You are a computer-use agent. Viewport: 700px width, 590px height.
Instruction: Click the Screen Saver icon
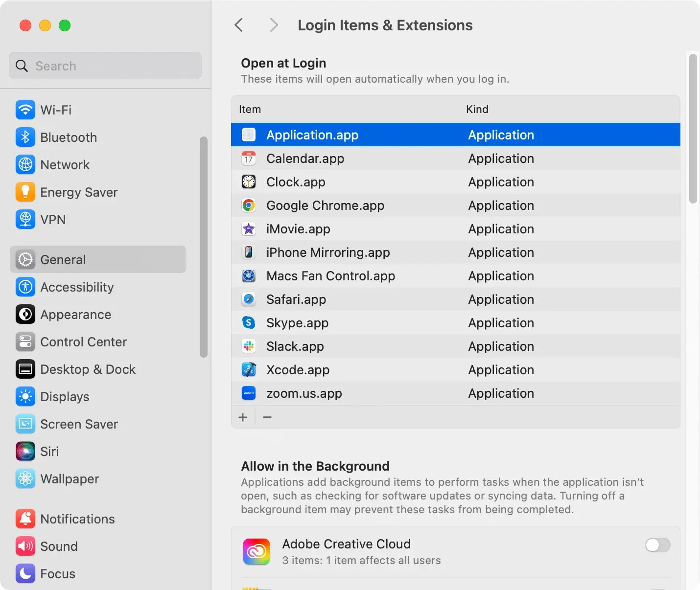(25, 424)
